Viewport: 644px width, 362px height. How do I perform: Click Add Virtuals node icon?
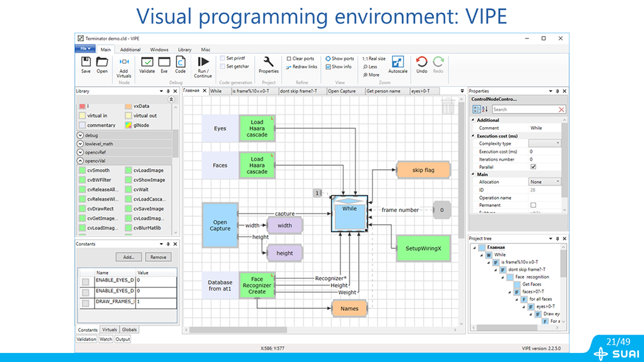point(124,62)
